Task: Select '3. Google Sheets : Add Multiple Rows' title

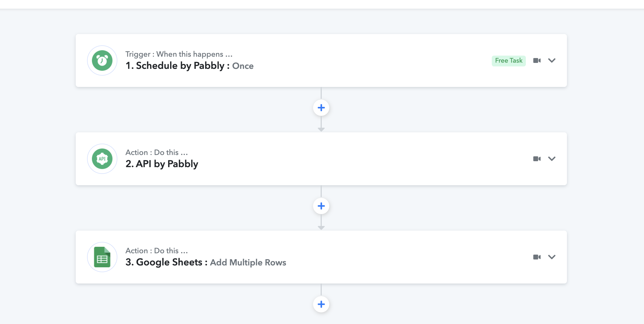Action: pyautogui.click(x=206, y=262)
